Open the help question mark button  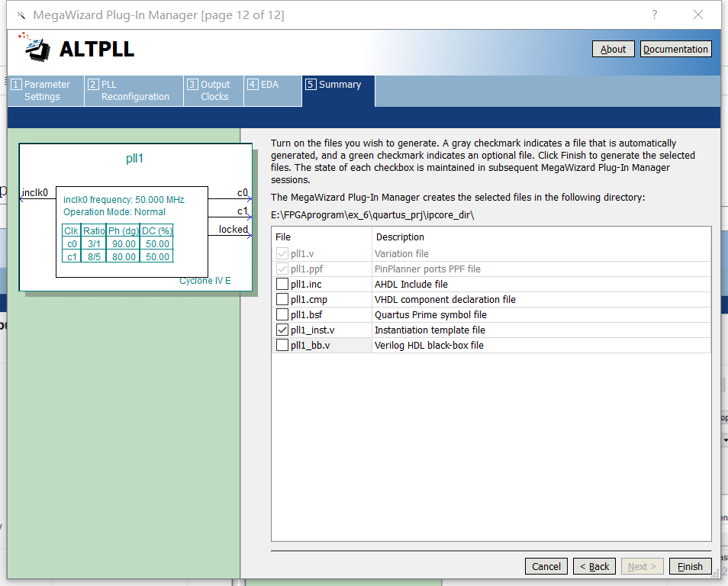654,14
